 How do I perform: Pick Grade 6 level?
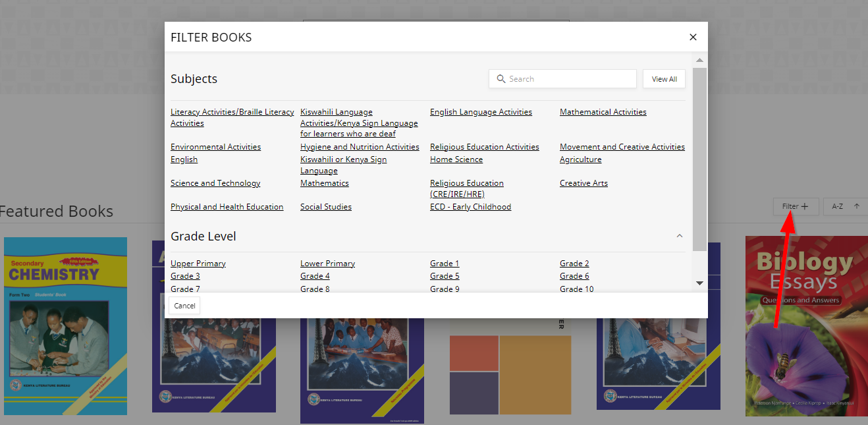(x=574, y=276)
